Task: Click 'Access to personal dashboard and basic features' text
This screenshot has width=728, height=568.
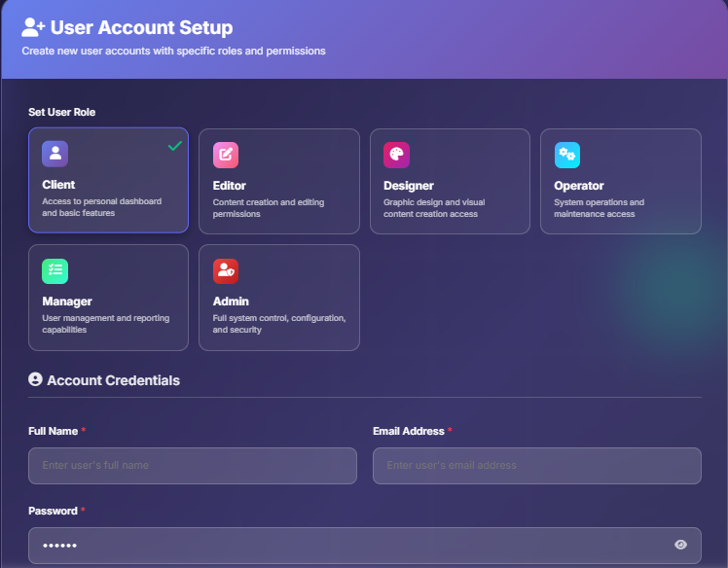Action: pos(101,207)
